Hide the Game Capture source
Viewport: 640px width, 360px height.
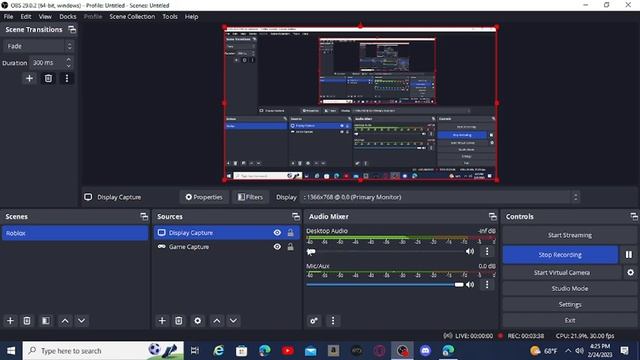[x=277, y=247]
